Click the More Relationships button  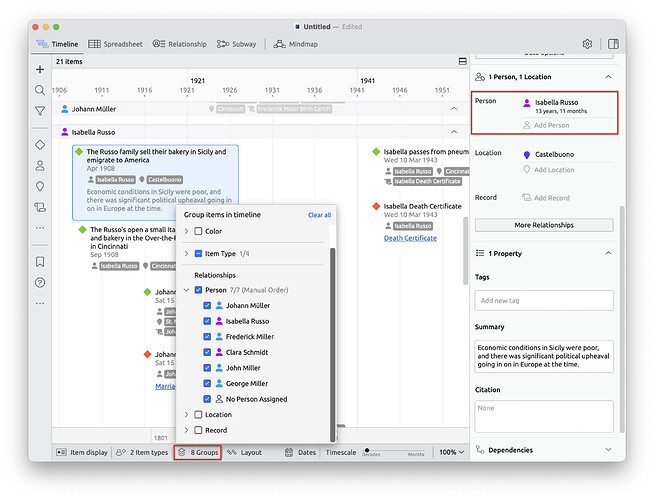pos(544,225)
